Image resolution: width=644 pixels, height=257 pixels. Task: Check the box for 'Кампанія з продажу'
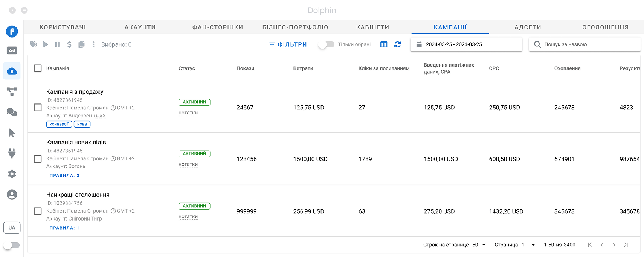point(38,108)
